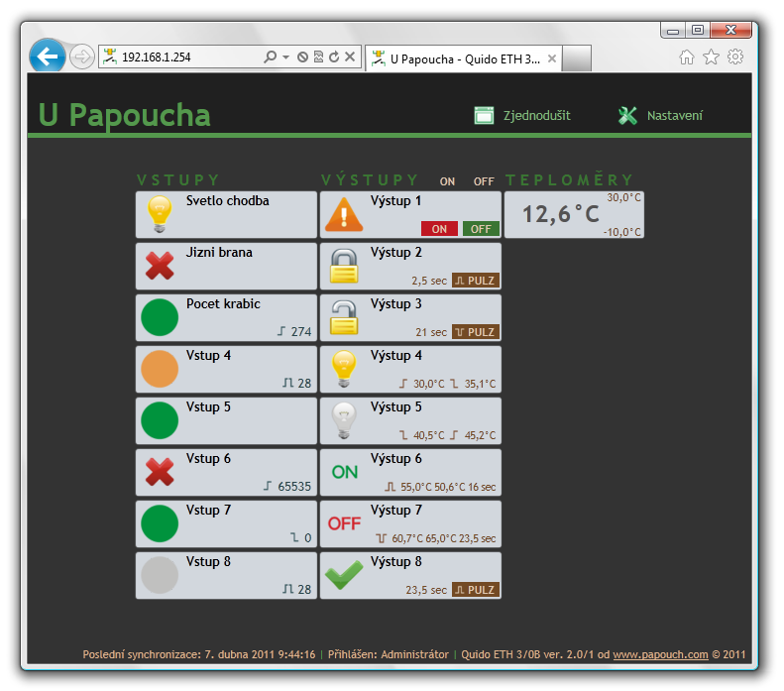The height and width of the screenshot is (691, 784).
Task: Click the stop loading X icon
Action: coord(350,57)
